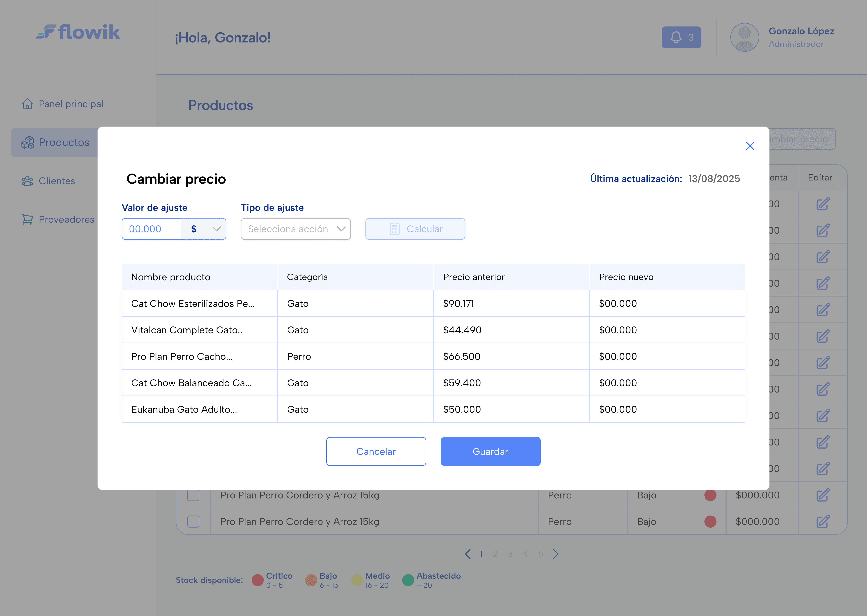Click the Clientes people icon
Viewport: 867px width, 616px height.
coord(27,181)
